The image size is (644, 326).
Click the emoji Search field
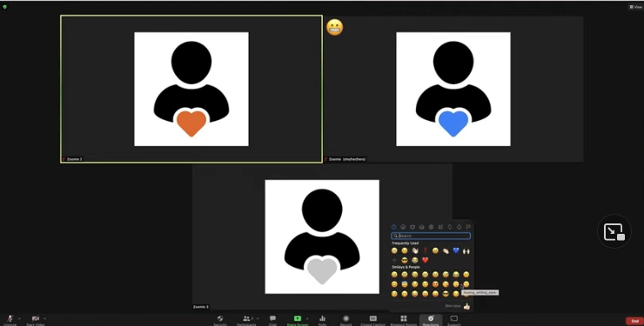click(x=431, y=236)
